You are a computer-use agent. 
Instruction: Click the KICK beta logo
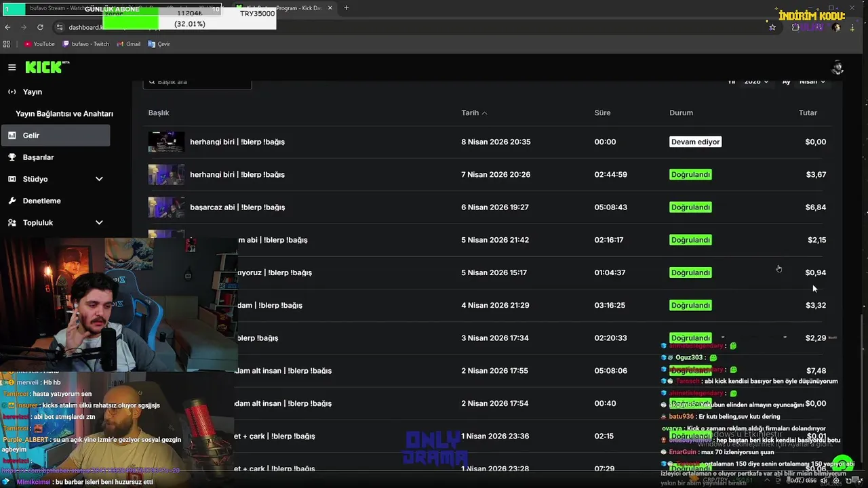[x=47, y=66]
